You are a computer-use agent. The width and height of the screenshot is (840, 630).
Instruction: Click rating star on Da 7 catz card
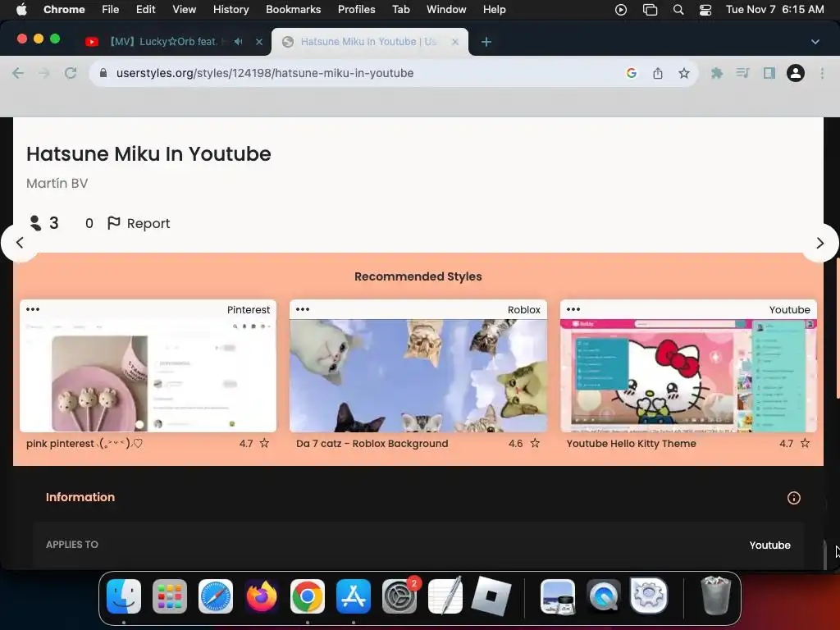tap(535, 443)
